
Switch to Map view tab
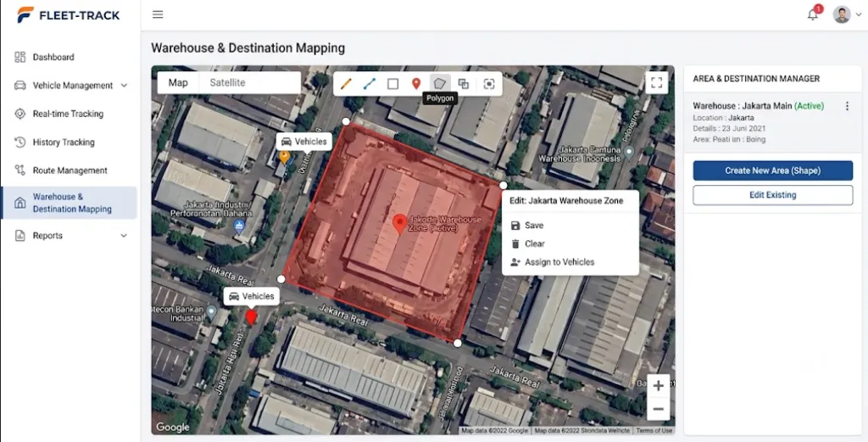click(178, 82)
